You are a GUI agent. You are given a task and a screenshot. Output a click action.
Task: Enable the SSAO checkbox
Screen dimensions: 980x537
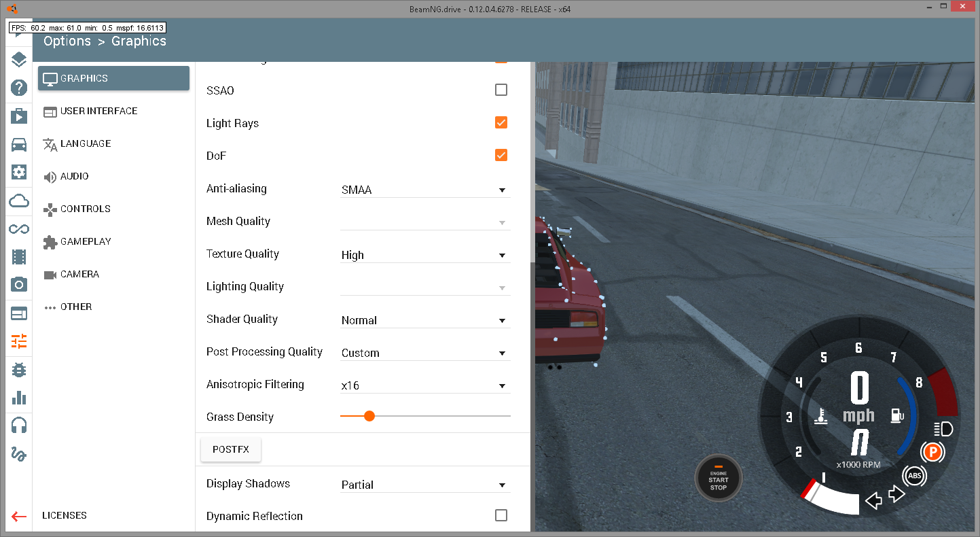tap(501, 90)
